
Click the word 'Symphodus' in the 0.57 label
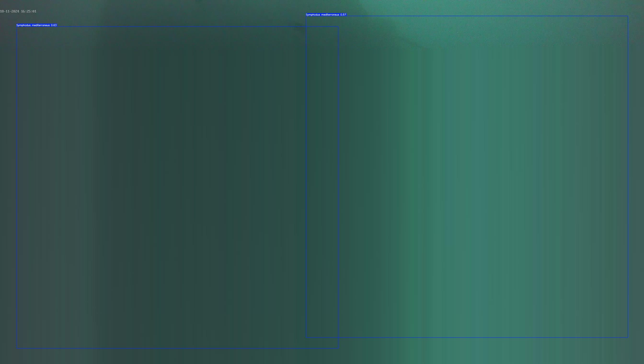point(313,15)
